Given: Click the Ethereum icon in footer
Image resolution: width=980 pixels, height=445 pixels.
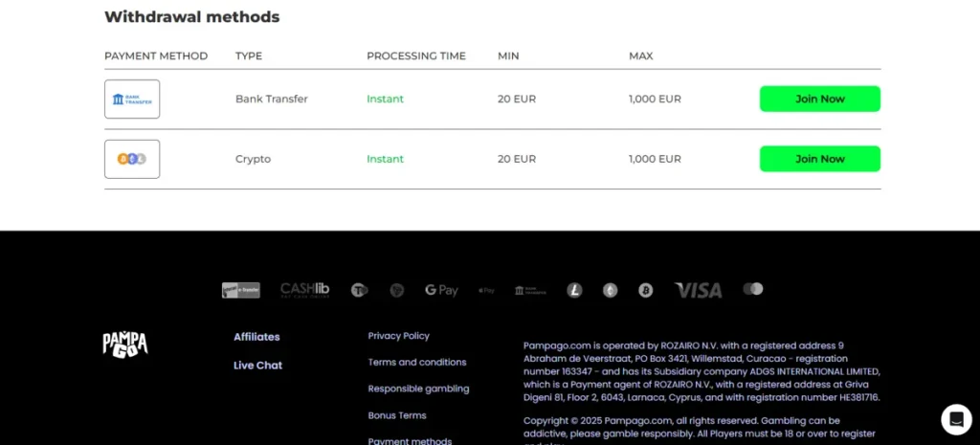Looking at the screenshot, I should (x=610, y=290).
